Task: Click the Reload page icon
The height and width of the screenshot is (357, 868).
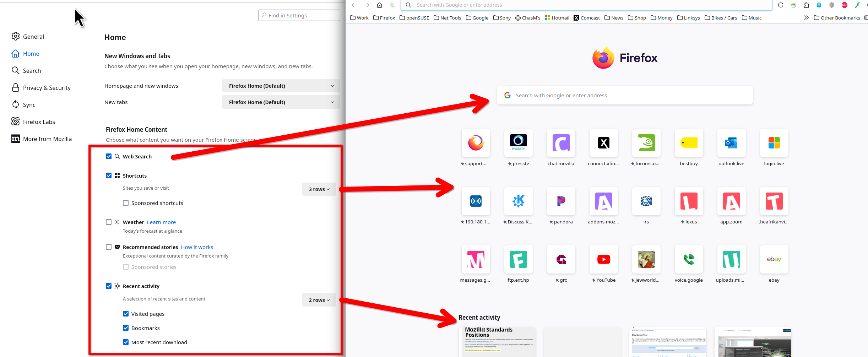Action: point(781,5)
